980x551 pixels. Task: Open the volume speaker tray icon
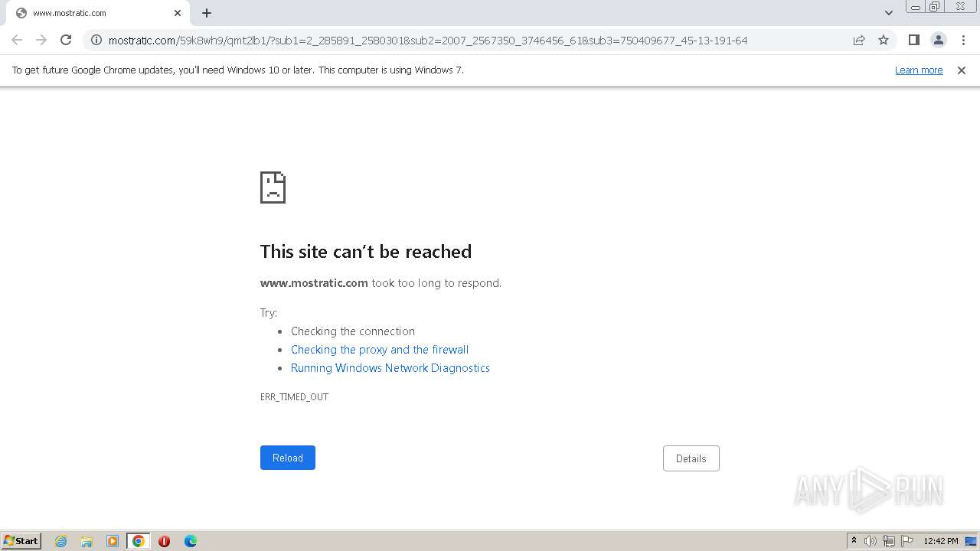[x=871, y=541]
